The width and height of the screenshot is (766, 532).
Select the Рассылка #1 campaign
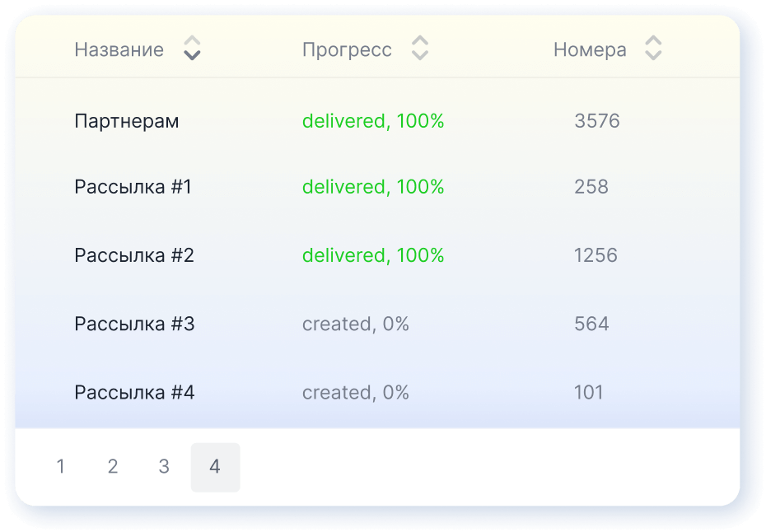click(x=133, y=187)
